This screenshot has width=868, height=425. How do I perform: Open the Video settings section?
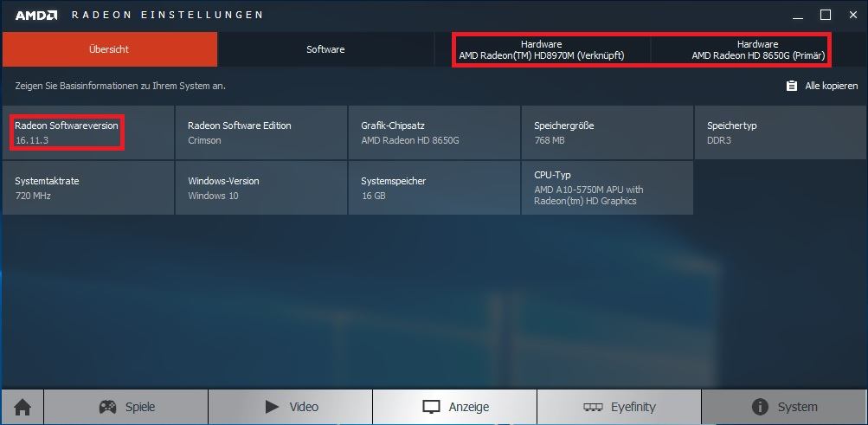(291, 408)
